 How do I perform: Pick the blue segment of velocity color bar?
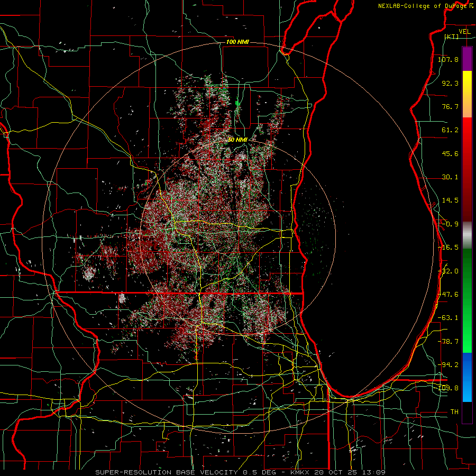467,377
